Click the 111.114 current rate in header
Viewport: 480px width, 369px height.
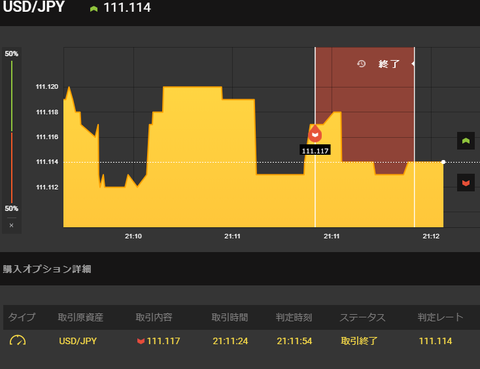click(x=127, y=8)
